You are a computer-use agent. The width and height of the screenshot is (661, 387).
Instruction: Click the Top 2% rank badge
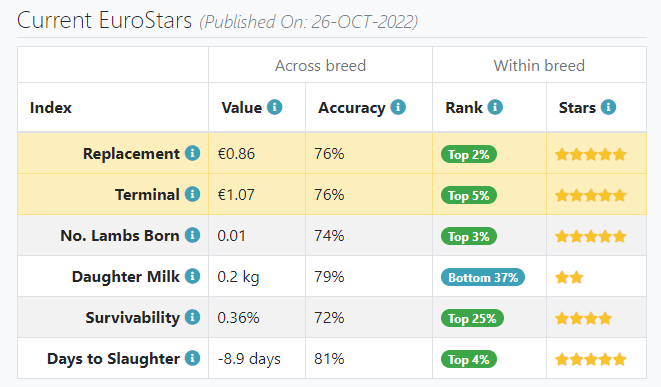tap(469, 154)
